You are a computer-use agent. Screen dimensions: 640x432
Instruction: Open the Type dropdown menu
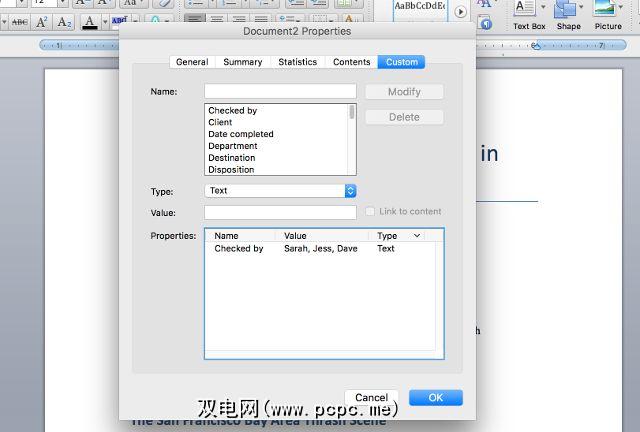click(350, 191)
